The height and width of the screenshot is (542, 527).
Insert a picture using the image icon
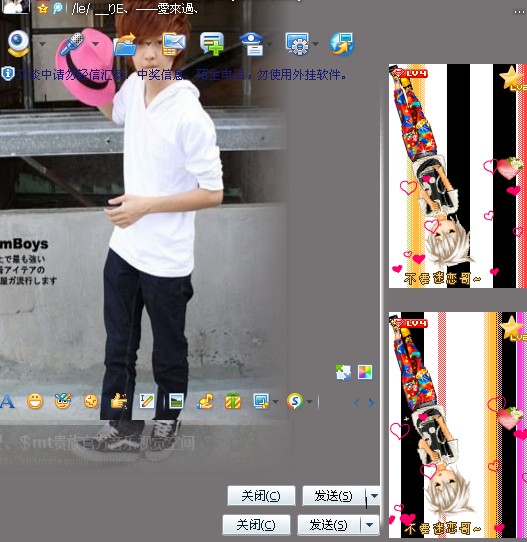[x=176, y=401]
